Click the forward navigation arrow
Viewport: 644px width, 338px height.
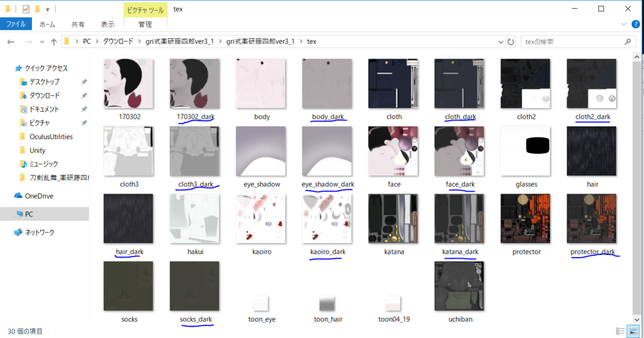pos(28,42)
